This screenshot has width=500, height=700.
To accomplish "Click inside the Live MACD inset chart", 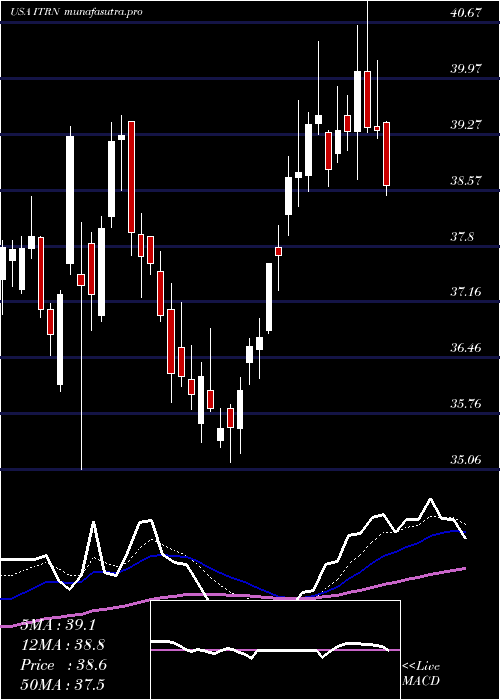I will pyautogui.click(x=275, y=650).
